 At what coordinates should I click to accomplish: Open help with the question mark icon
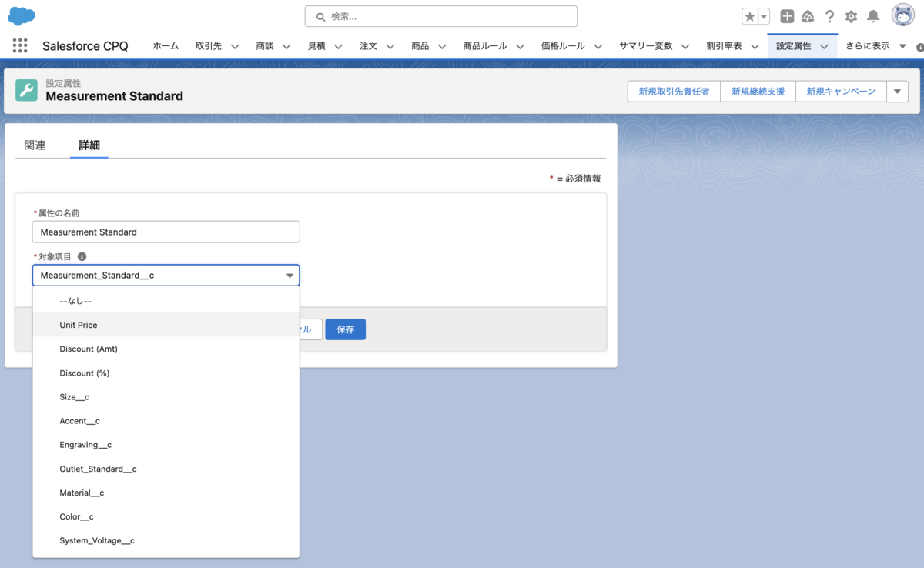click(829, 15)
